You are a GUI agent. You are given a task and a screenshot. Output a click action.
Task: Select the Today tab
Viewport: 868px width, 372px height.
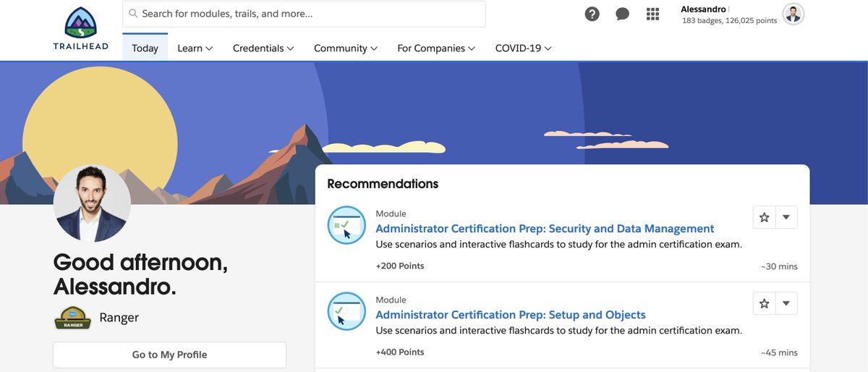(145, 48)
